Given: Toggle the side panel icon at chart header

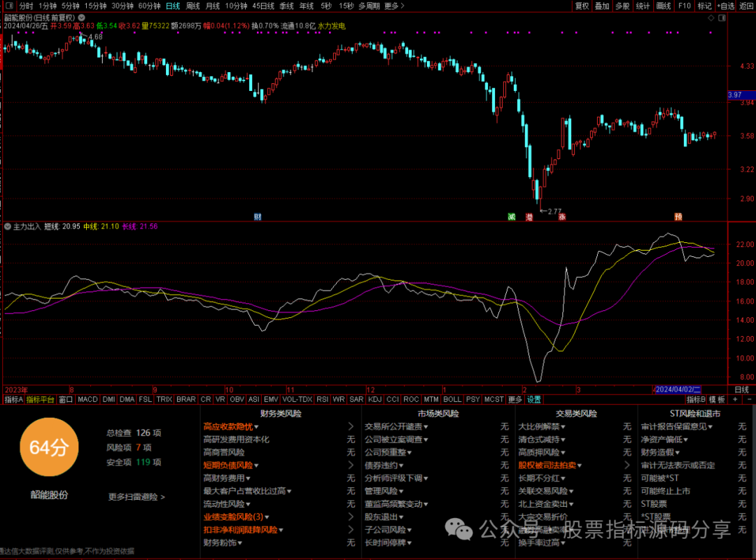Looking at the screenshot, I should coord(722,17).
